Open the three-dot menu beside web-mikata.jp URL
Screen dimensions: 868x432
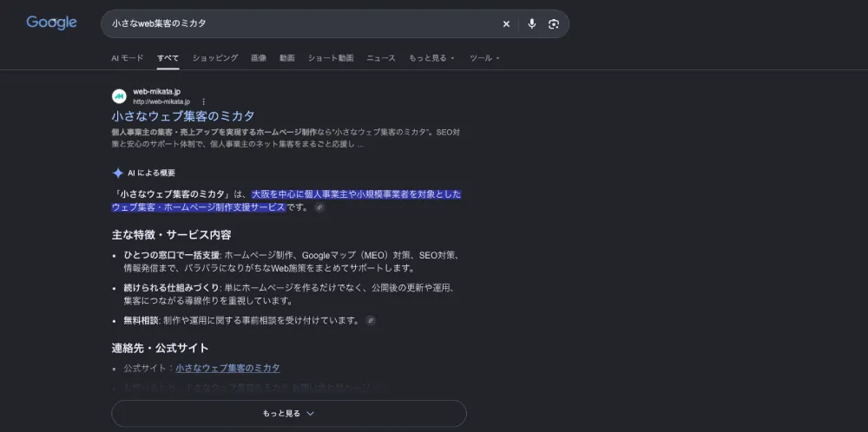[x=204, y=101]
